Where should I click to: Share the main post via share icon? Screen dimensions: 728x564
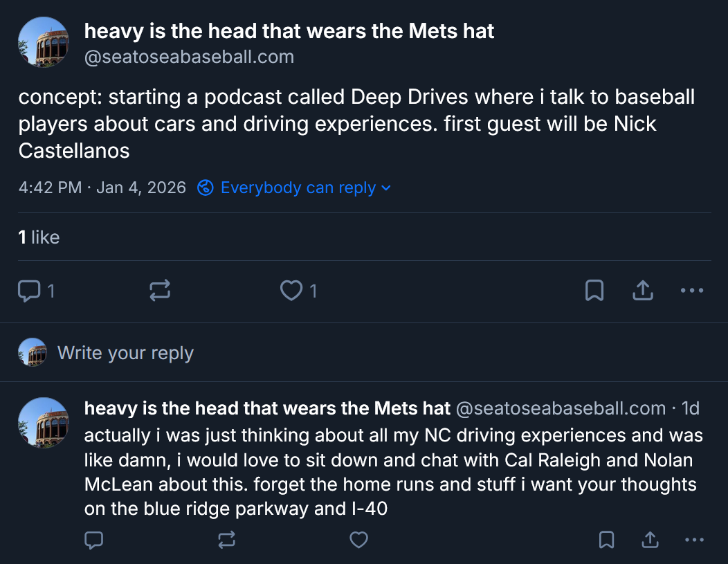tap(643, 291)
